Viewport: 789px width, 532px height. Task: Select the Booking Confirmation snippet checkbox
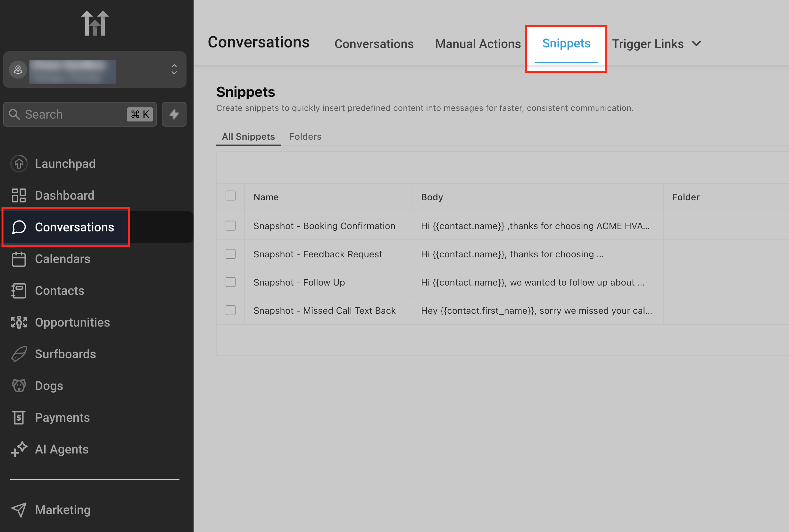[x=231, y=226]
